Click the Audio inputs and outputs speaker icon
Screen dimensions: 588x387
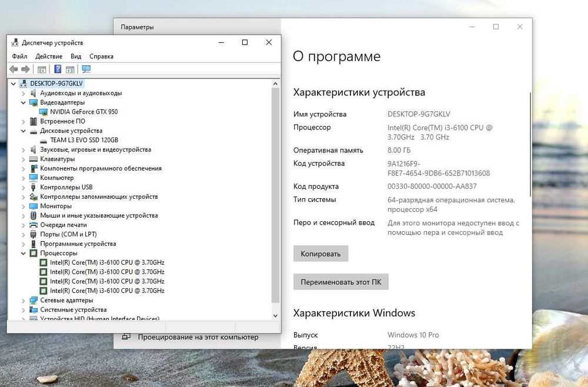pyautogui.click(x=34, y=93)
